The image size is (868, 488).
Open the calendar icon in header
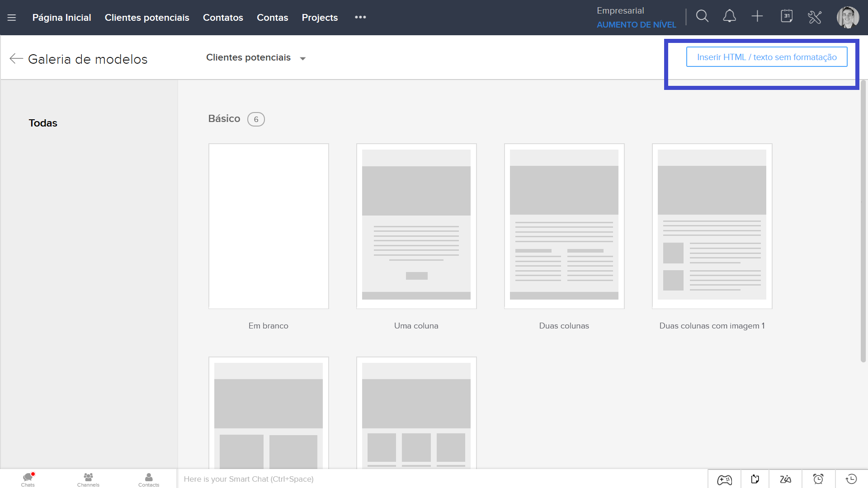tap(787, 17)
